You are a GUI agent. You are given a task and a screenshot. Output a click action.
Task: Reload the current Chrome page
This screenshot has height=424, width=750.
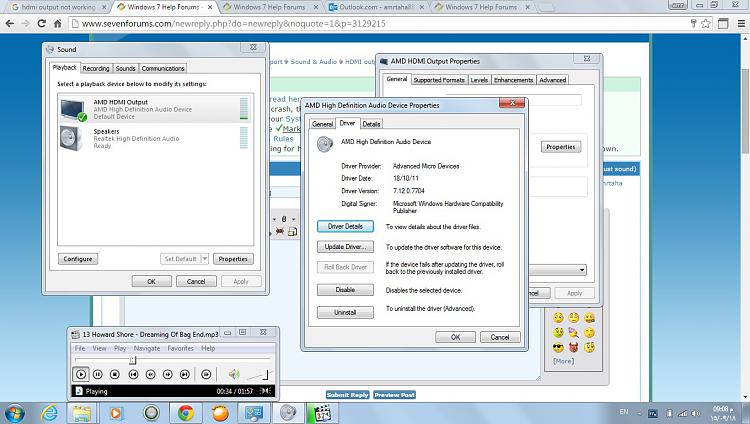pyautogui.click(x=42, y=23)
